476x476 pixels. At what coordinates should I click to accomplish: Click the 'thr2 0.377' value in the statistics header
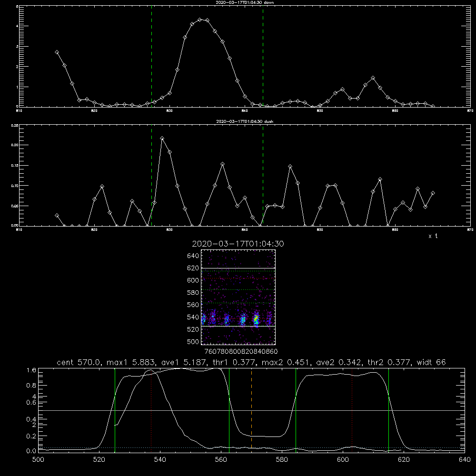(x=389, y=362)
